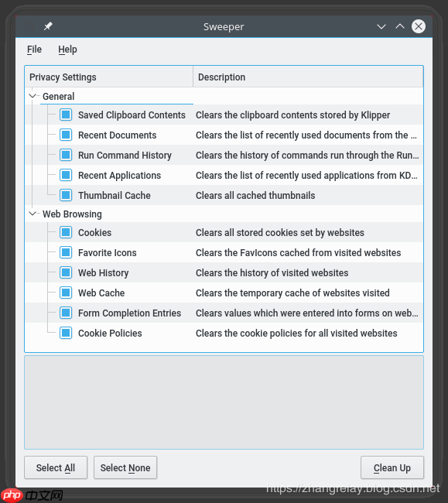Click the pin icon in title bar
The height and width of the screenshot is (503, 448).
tap(48, 26)
